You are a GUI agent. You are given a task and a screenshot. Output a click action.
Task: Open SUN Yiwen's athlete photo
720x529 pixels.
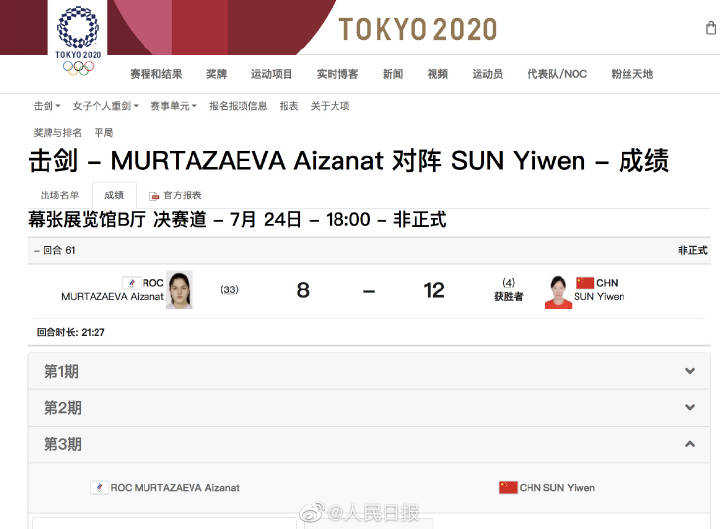click(558, 291)
